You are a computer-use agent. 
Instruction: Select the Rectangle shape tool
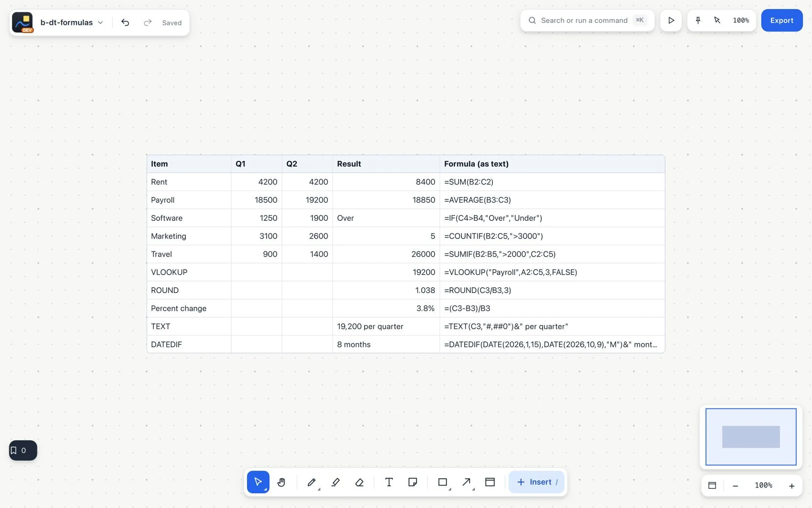pos(443,482)
